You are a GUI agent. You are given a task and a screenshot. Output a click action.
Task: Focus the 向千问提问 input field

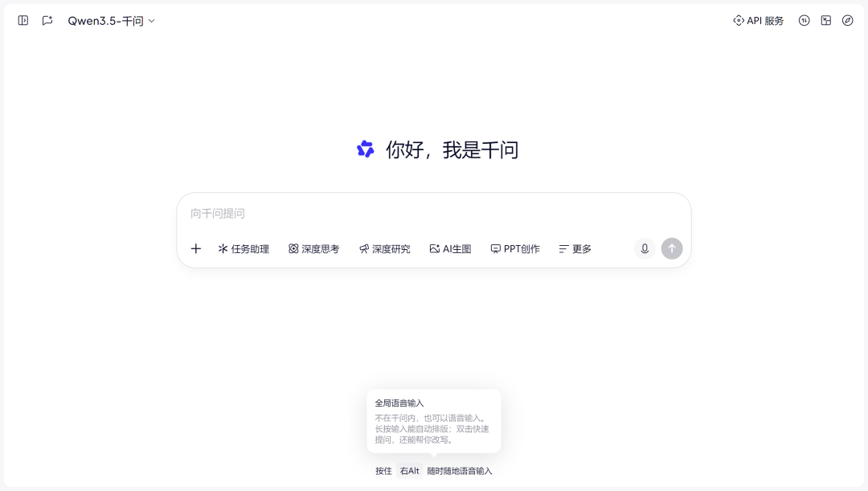tap(433, 214)
